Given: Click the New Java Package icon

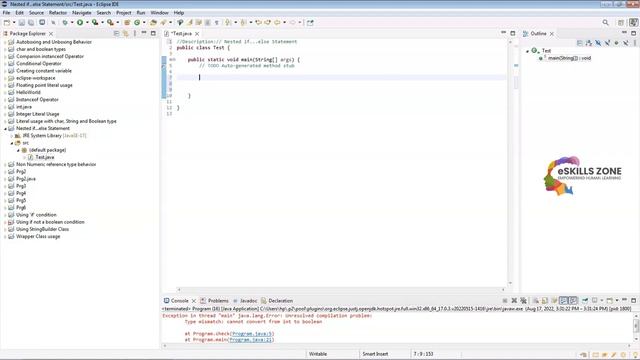Looking at the screenshot, I should pyautogui.click(x=127, y=22).
